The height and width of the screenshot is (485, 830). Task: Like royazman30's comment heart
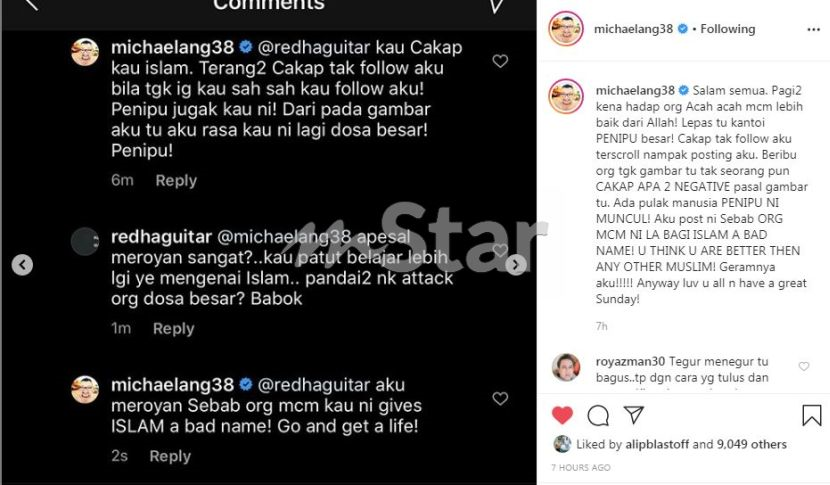pyautogui.click(x=804, y=367)
